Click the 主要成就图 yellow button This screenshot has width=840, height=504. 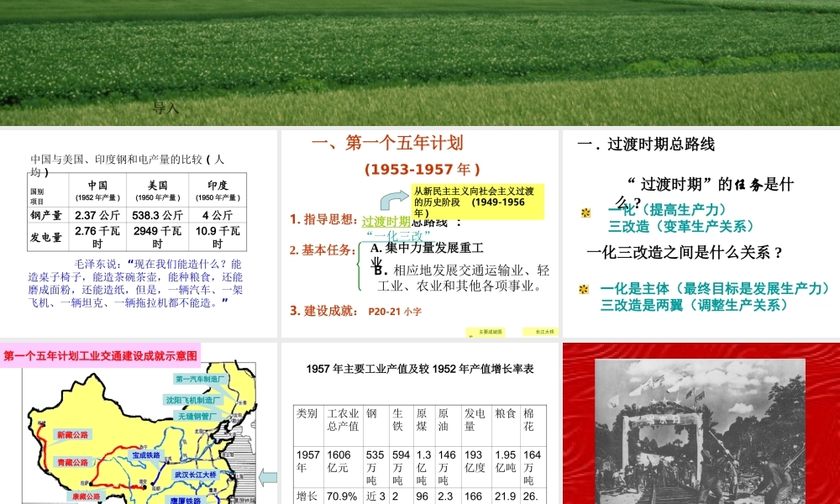(486, 332)
